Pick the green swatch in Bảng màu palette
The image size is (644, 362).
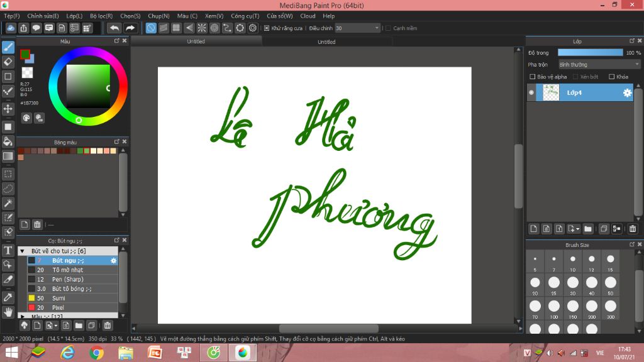(x=80, y=151)
